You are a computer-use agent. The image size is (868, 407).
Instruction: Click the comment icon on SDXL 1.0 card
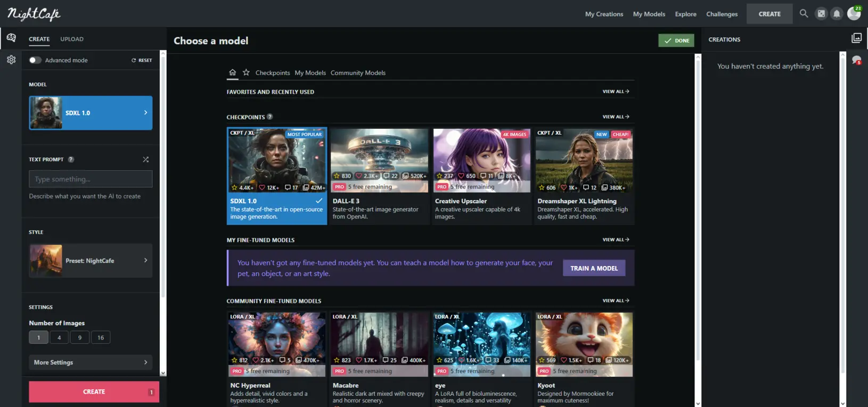(x=288, y=188)
